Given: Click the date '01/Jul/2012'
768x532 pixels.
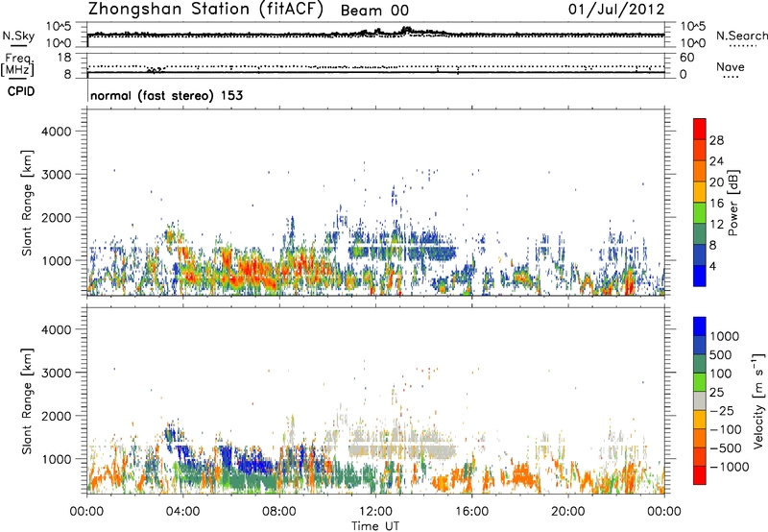Looking at the screenshot, I should click(616, 10).
